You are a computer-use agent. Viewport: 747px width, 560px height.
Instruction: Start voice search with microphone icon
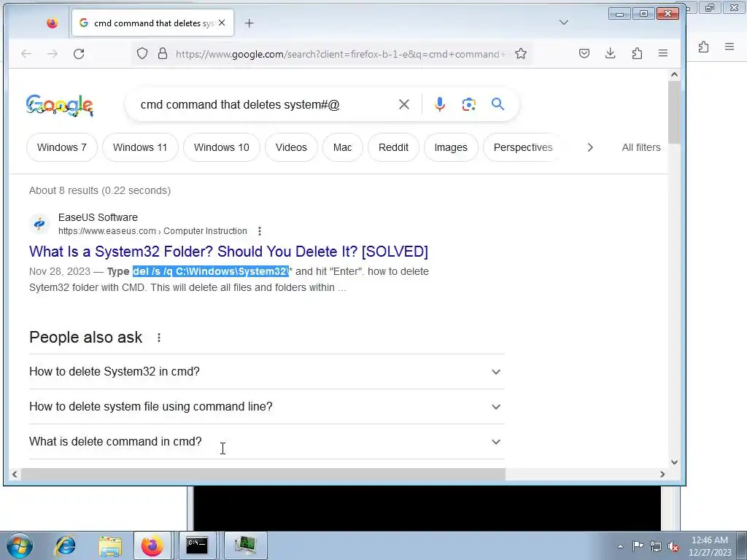pyautogui.click(x=440, y=104)
